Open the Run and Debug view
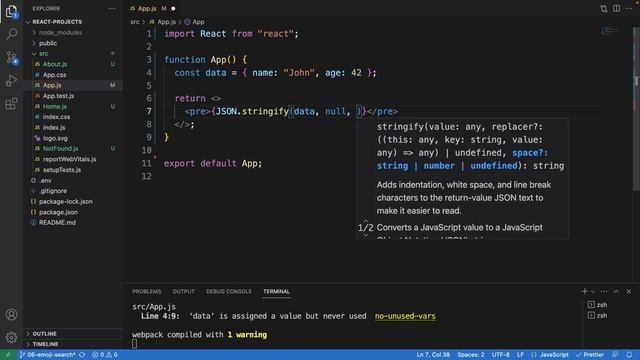The width and height of the screenshot is (640, 360). pos(11,80)
